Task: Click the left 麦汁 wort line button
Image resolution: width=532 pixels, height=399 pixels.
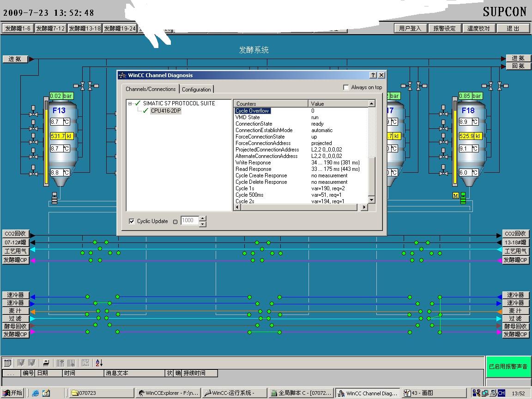Action: tap(15, 311)
